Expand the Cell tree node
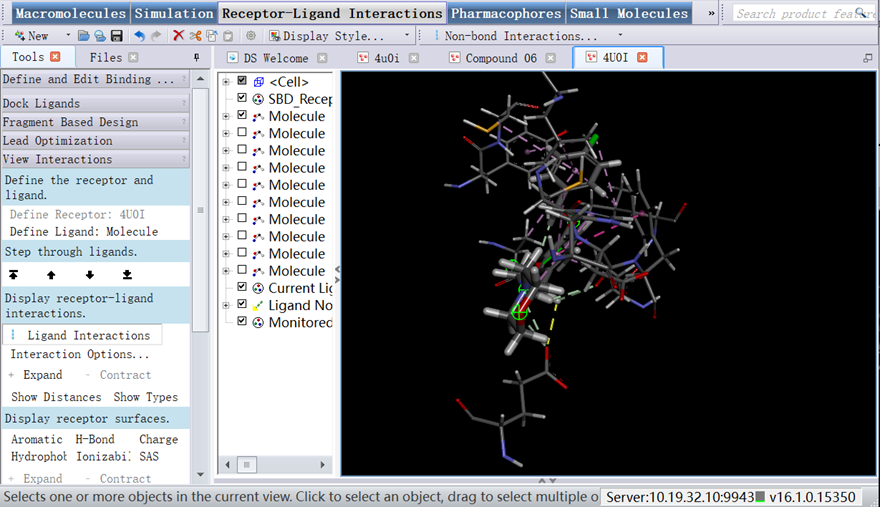The image size is (880, 507). [226, 81]
